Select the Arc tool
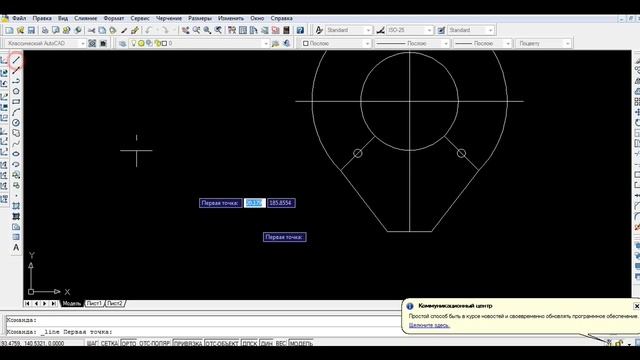The image size is (640, 360). pyautogui.click(x=16, y=112)
